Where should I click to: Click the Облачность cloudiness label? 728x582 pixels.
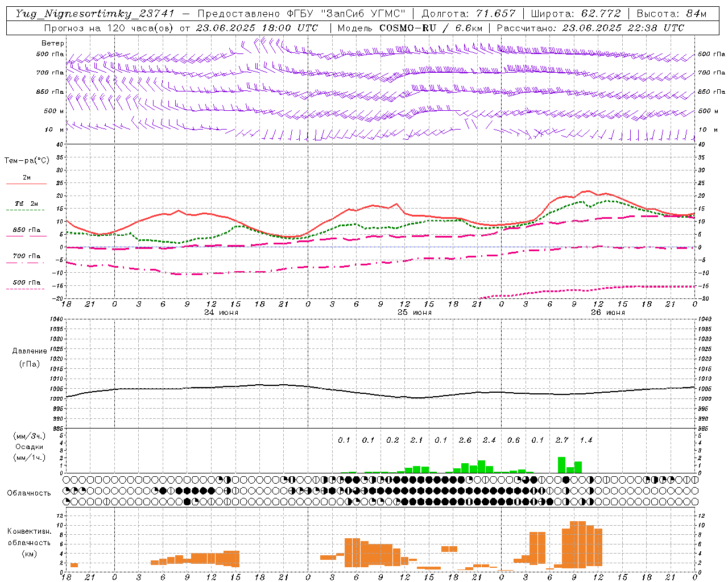coord(29,493)
